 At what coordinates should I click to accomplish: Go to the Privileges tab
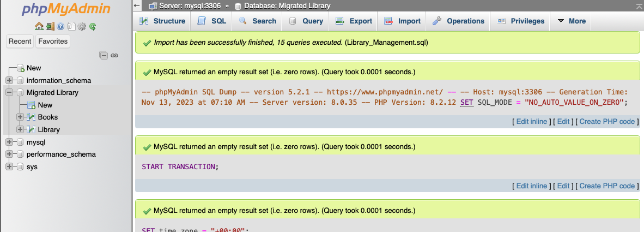tap(520, 21)
